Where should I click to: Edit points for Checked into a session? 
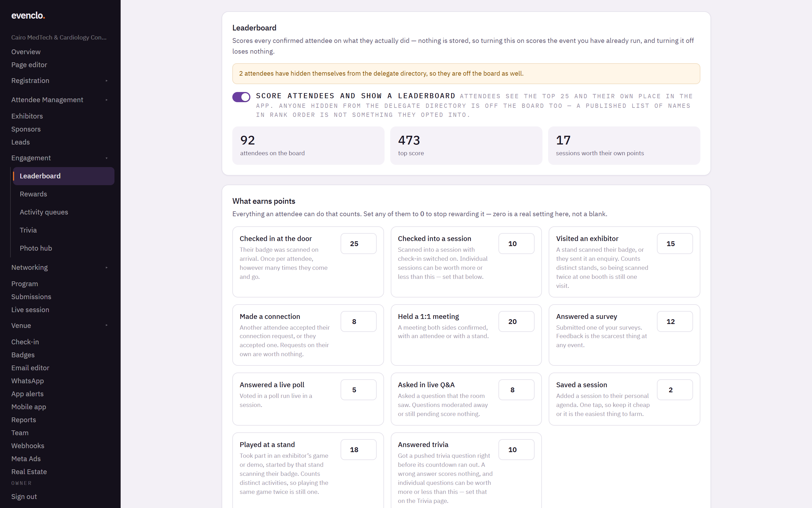click(517, 244)
